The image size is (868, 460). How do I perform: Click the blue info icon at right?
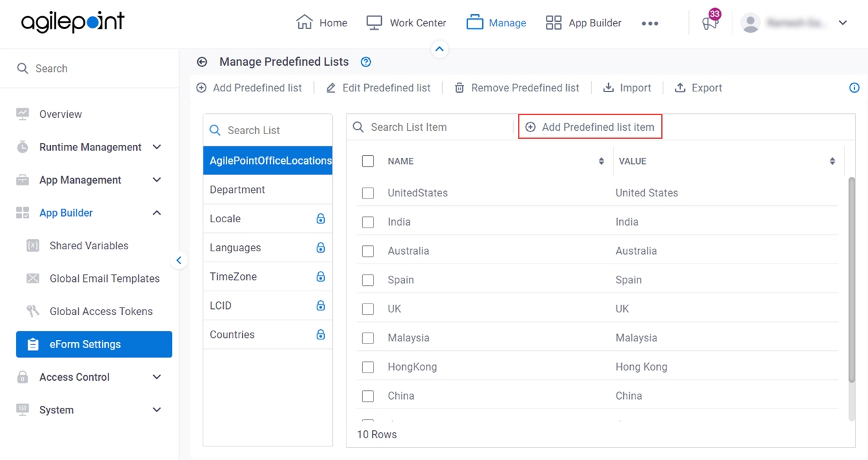(x=854, y=88)
